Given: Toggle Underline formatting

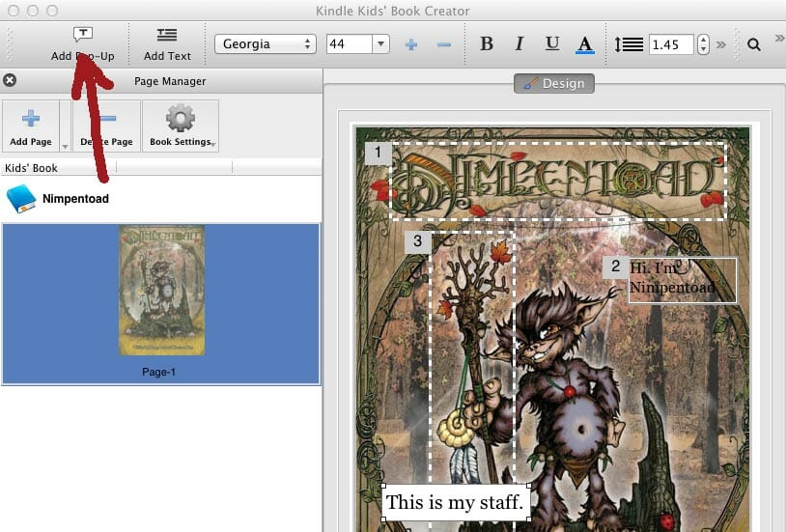Looking at the screenshot, I should click(x=552, y=44).
